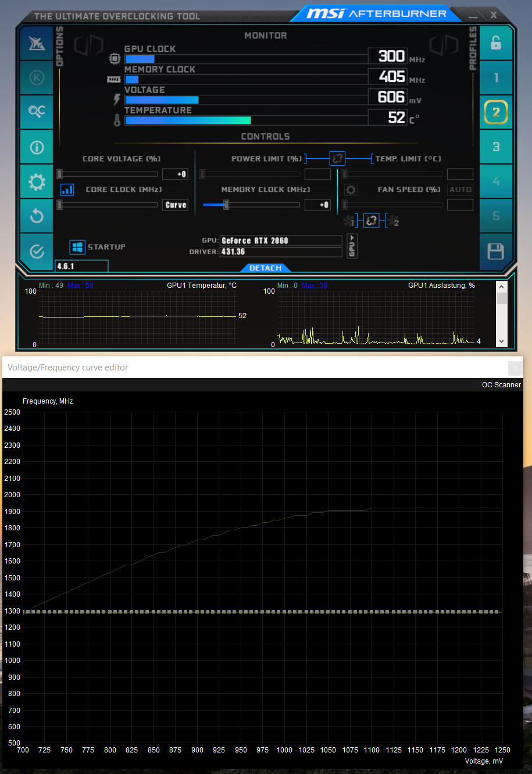Click the Memory Clock slider handle

[226, 205]
